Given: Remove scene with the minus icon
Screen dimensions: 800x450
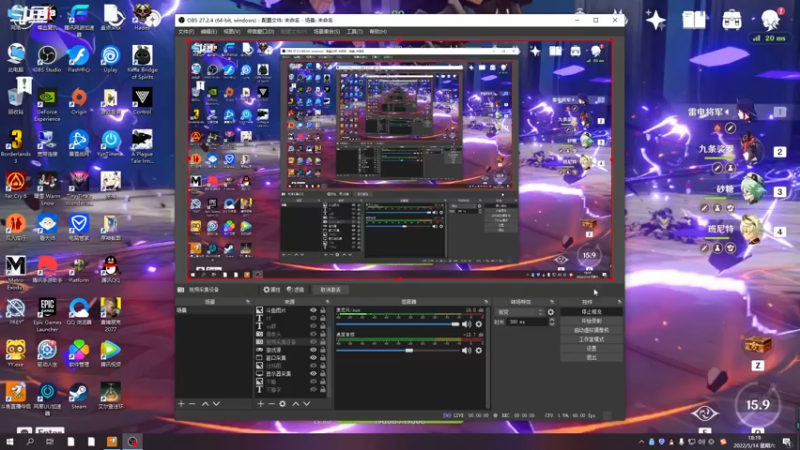Looking at the screenshot, I should (x=192, y=404).
